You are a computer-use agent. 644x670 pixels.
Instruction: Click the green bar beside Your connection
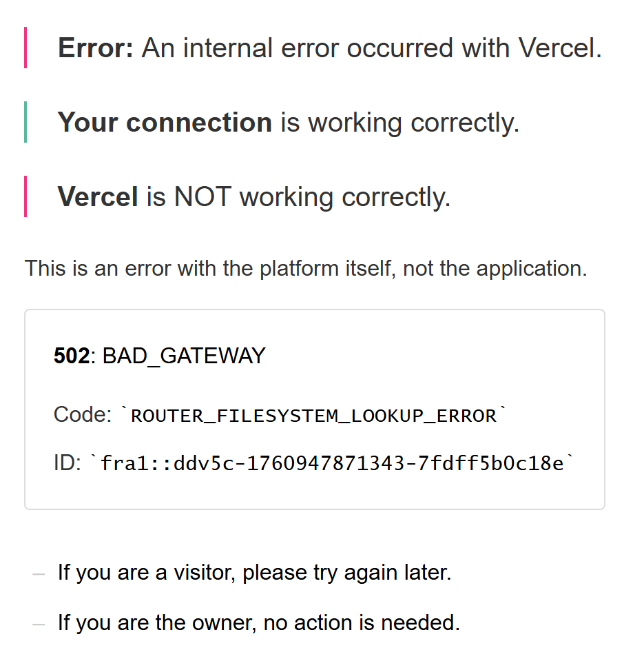coord(25,122)
